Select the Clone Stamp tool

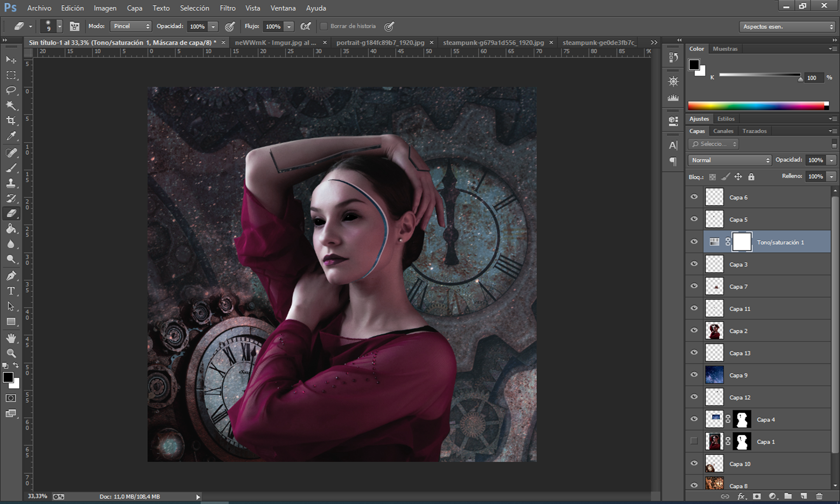click(11, 183)
